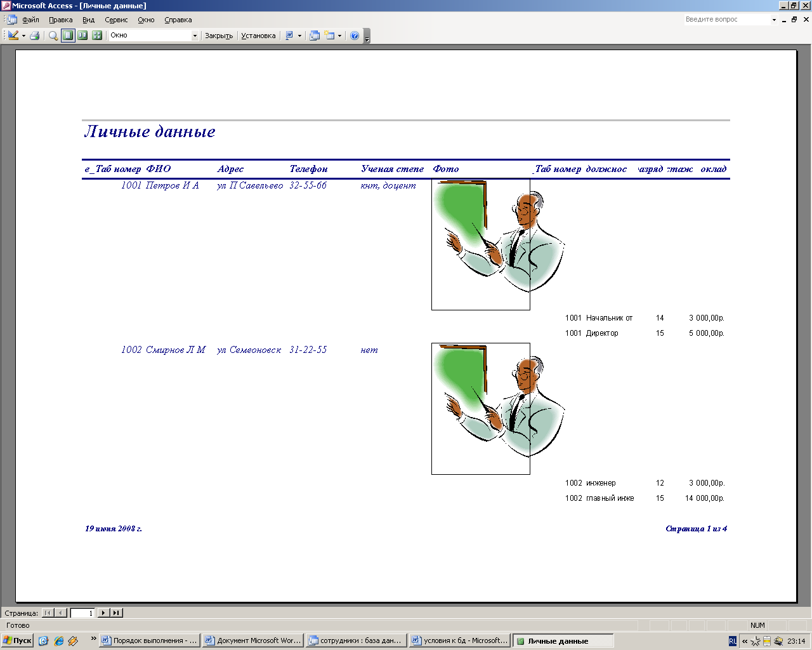Click the star-shaped tray icon
Screen dimensions: 812x650
pos(756,641)
